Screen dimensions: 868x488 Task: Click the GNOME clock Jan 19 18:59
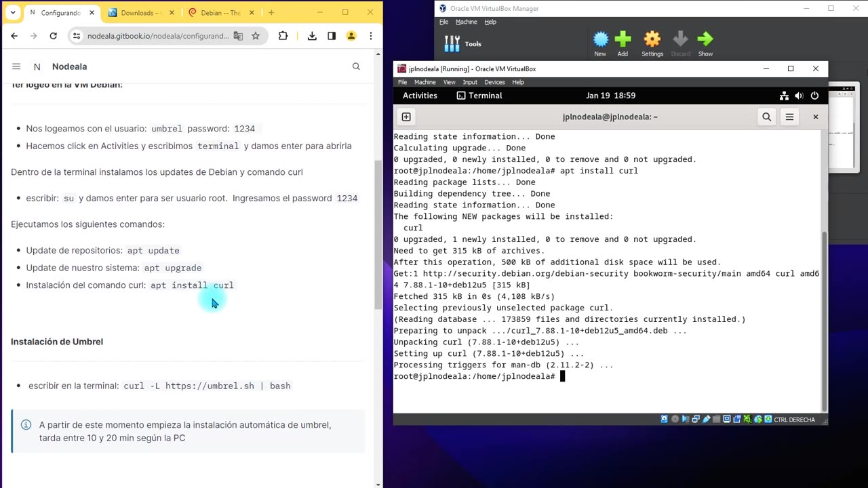(611, 96)
